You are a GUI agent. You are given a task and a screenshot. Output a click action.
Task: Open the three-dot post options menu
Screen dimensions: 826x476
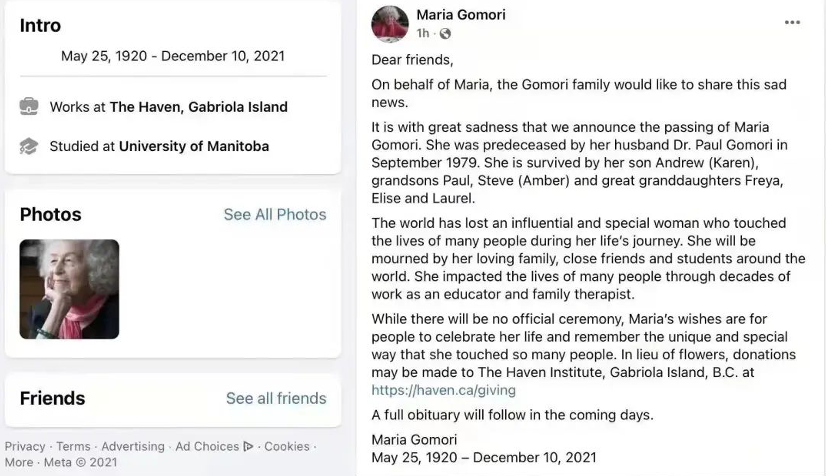792,22
